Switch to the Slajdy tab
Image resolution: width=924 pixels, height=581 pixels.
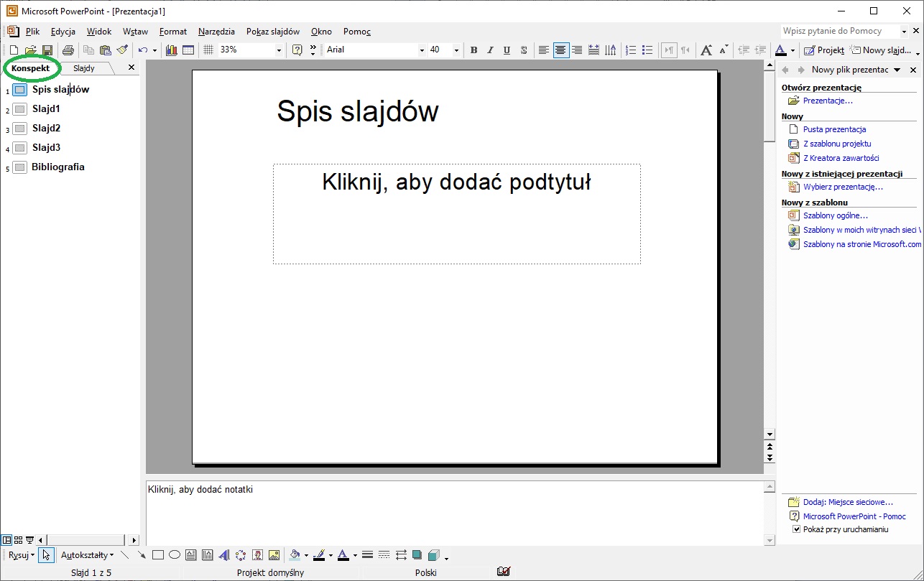tap(84, 68)
